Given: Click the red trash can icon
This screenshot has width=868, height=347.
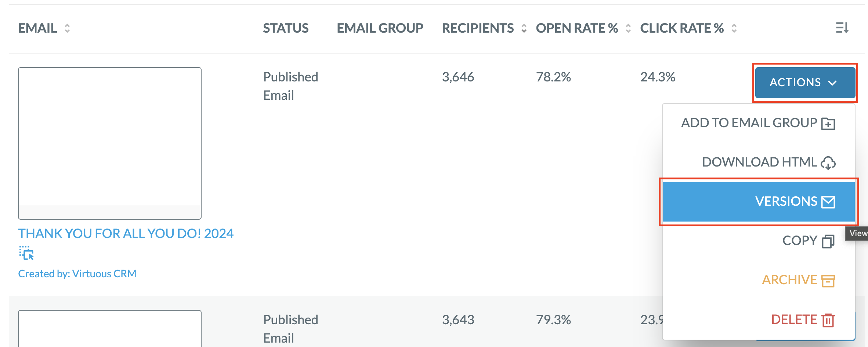Looking at the screenshot, I should pyautogui.click(x=828, y=320).
